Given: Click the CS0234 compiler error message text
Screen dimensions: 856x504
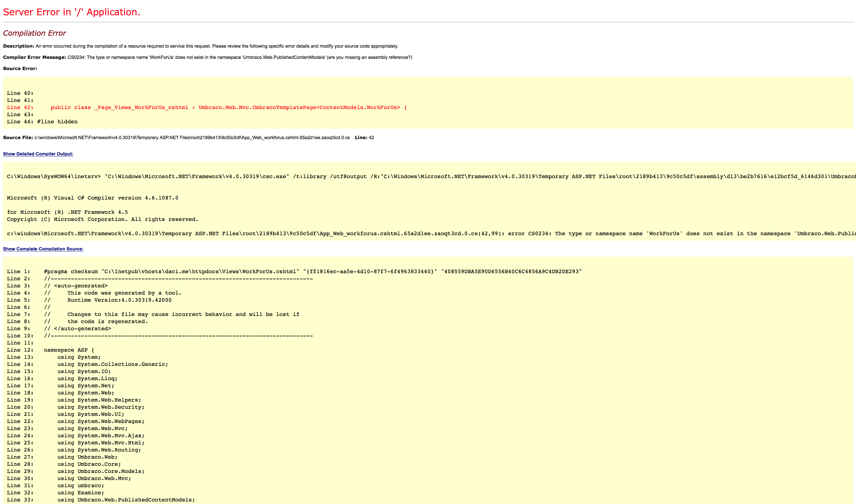Looking at the screenshot, I should pos(240,57).
